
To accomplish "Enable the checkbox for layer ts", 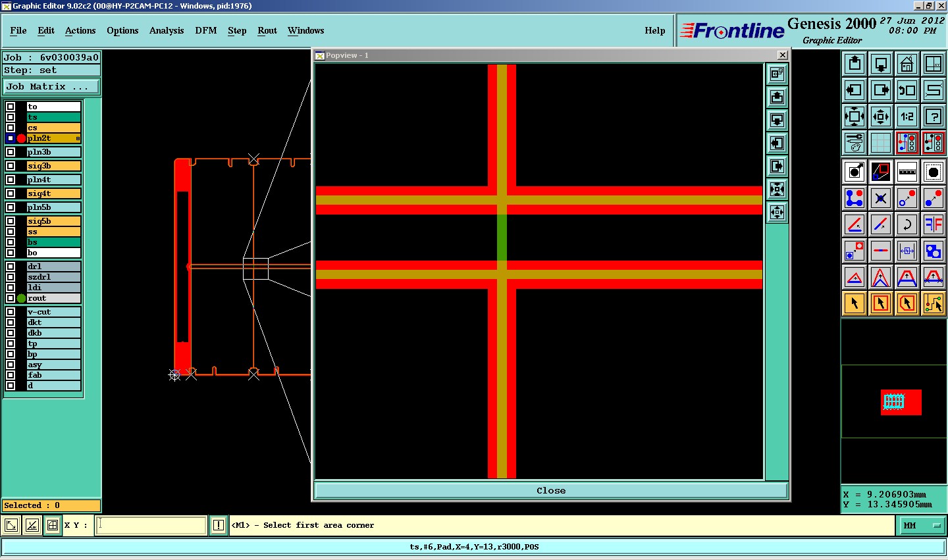I will pyautogui.click(x=11, y=117).
